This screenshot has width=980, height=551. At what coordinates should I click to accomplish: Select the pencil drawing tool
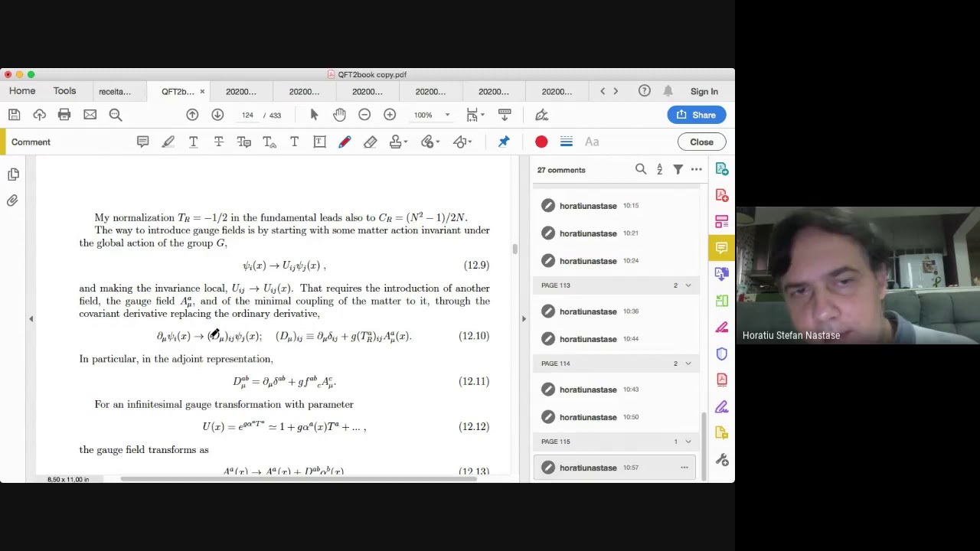345,142
